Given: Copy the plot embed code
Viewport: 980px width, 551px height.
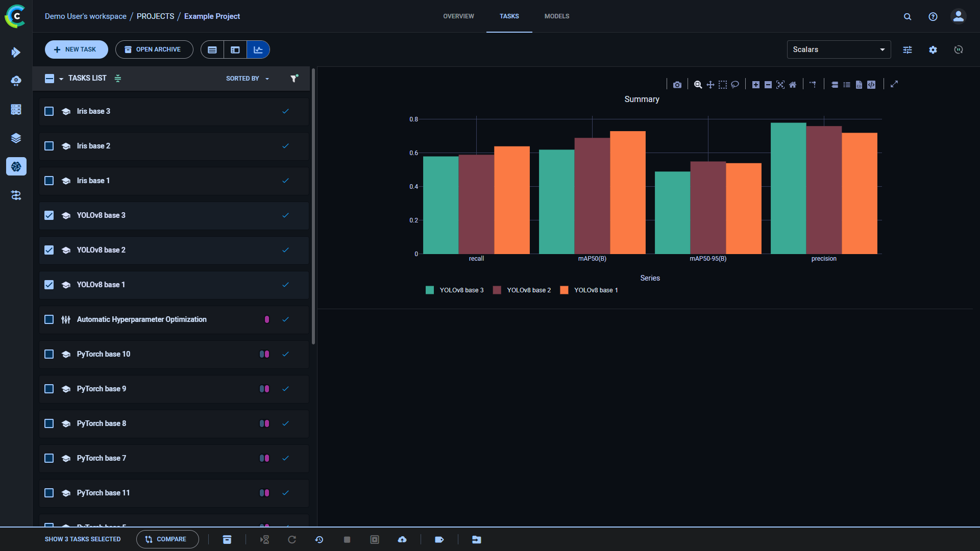Looking at the screenshot, I should click(x=871, y=85).
